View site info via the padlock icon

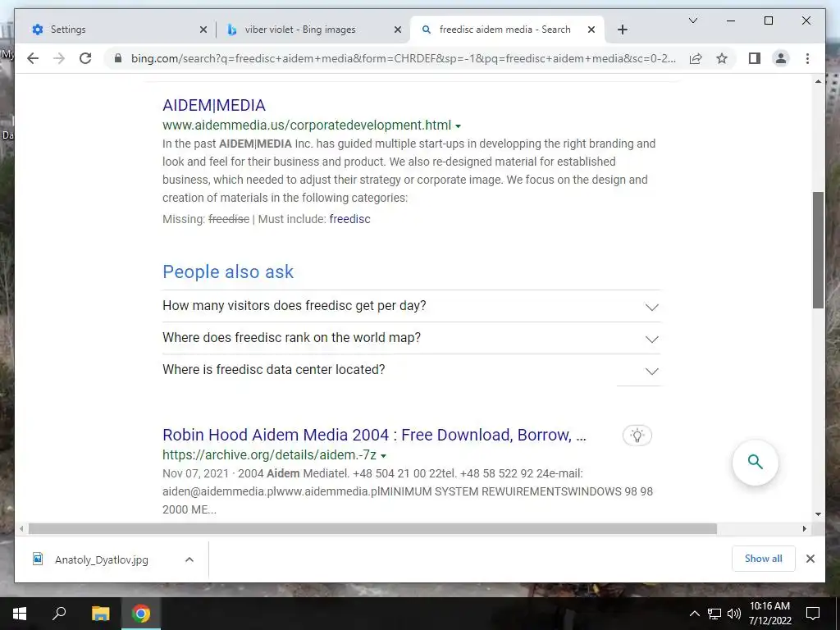[118, 58]
